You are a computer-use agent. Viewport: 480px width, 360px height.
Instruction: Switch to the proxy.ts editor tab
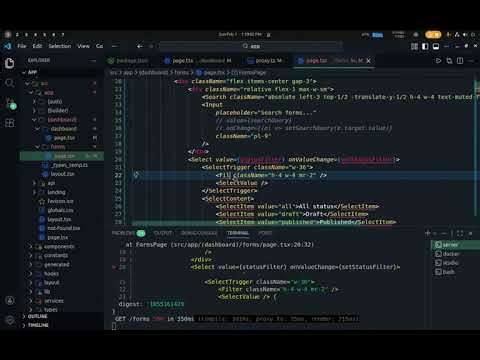[x=265, y=61]
